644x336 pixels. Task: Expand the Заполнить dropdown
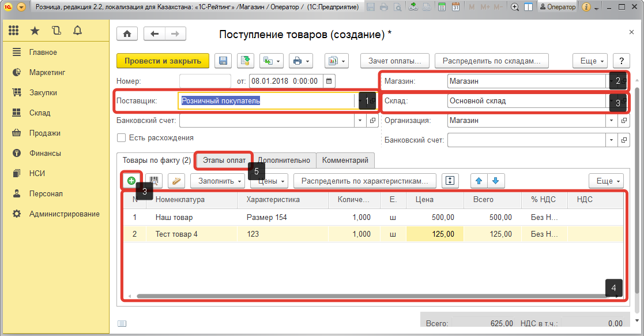click(x=220, y=181)
